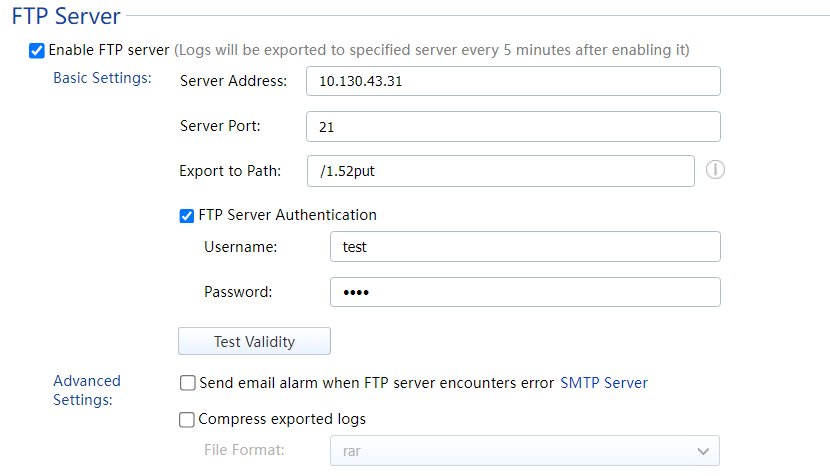Enable send email alarm on FTP error
The width and height of the screenshot is (830, 476).
(x=187, y=383)
